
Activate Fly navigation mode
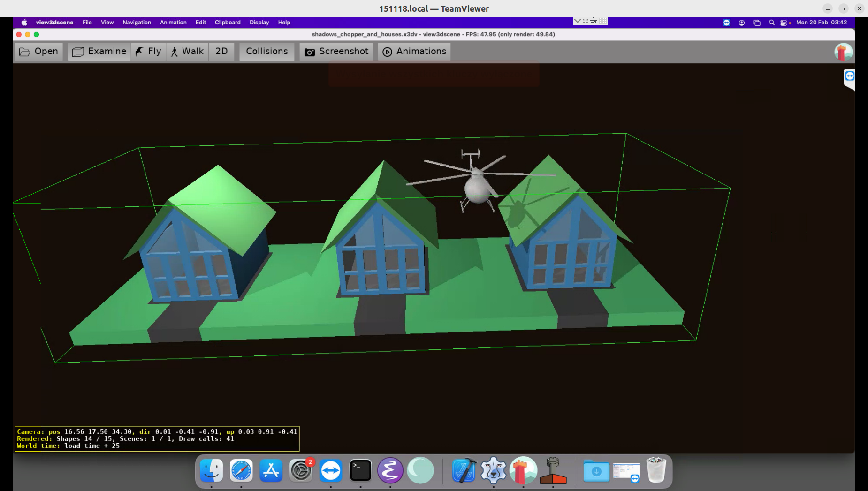(x=148, y=52)
